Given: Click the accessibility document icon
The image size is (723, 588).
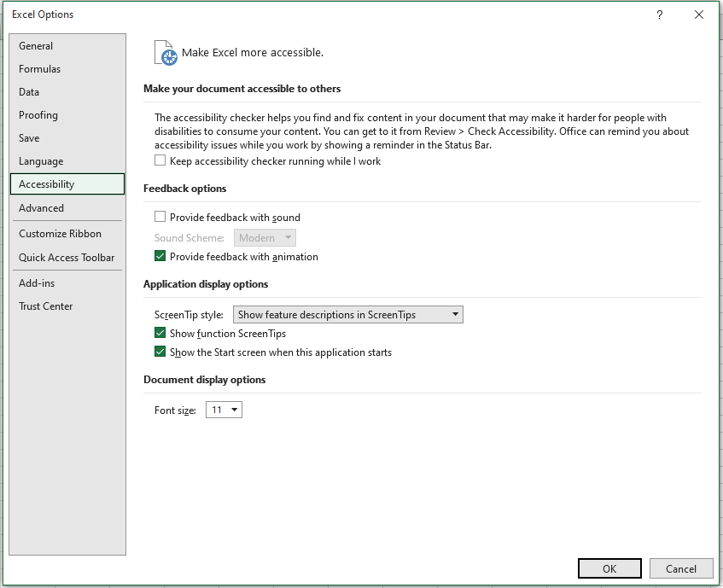Looking at the screenshot, I should [166, 53].
